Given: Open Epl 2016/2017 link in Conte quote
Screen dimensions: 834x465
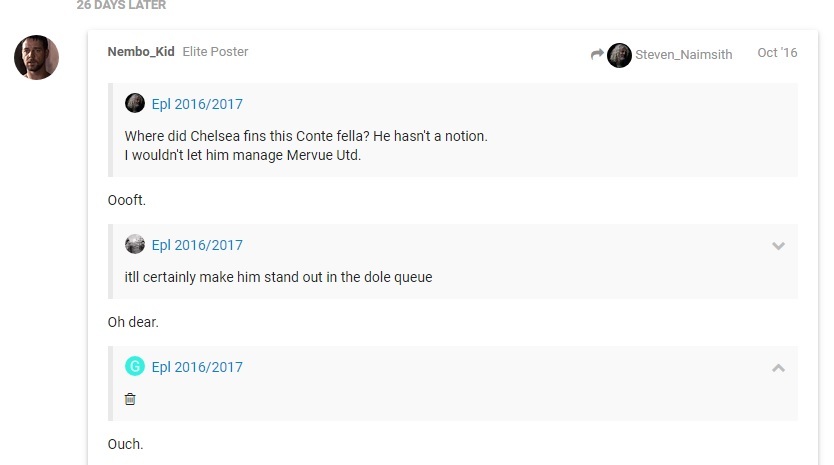Looking at the screenshot, I should point(197,104).
